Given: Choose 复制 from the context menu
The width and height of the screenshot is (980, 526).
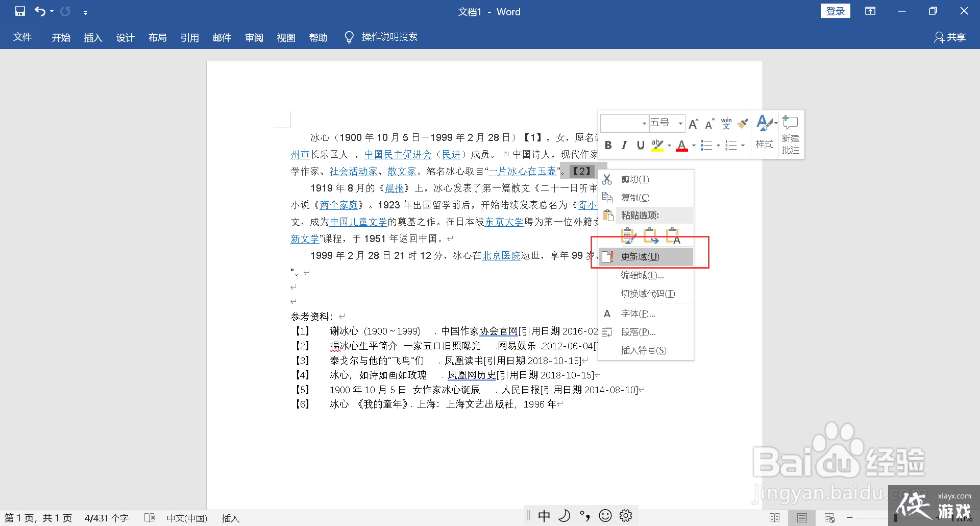Looking at the screenshot, I should click(646, 198).
